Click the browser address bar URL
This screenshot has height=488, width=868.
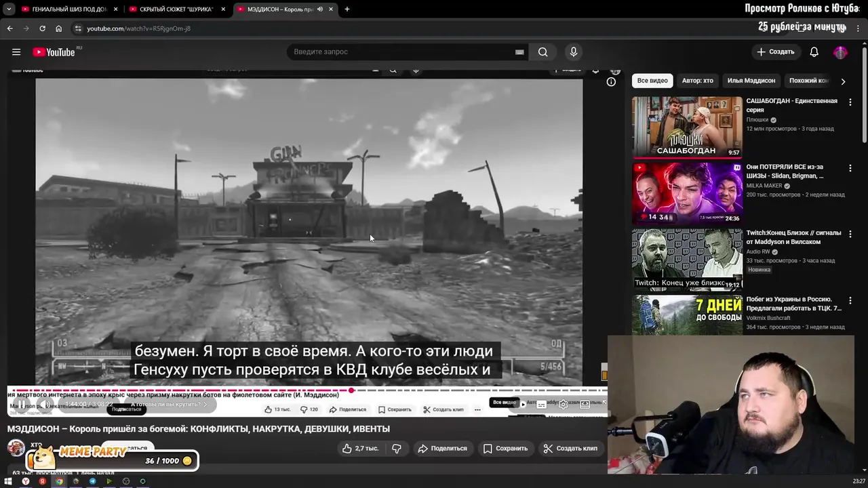tap(139, 28)
